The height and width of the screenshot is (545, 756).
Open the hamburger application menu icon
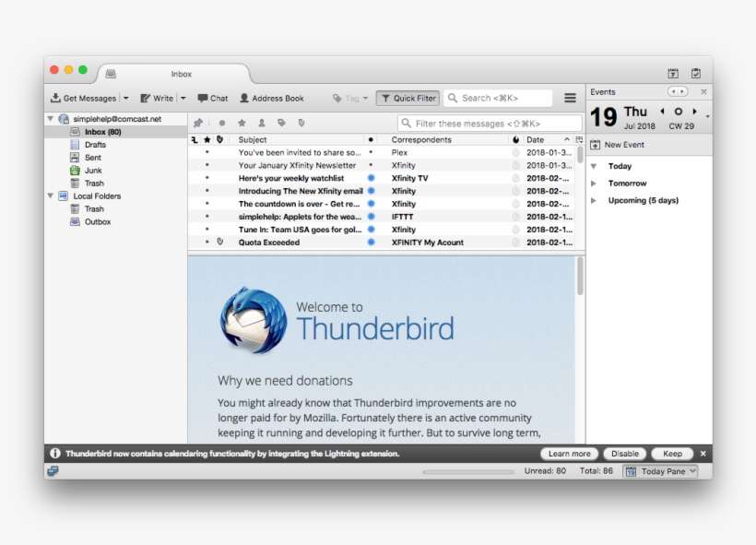tap(571, 97)
